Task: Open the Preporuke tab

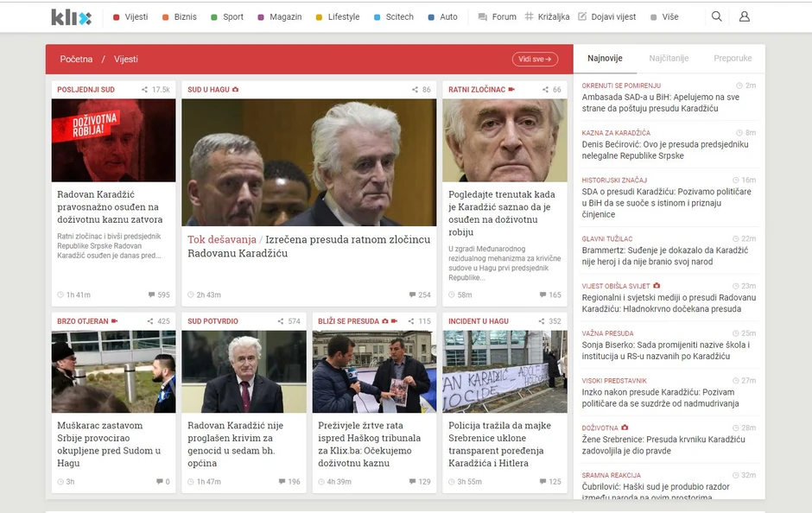Action: point(733,59)
